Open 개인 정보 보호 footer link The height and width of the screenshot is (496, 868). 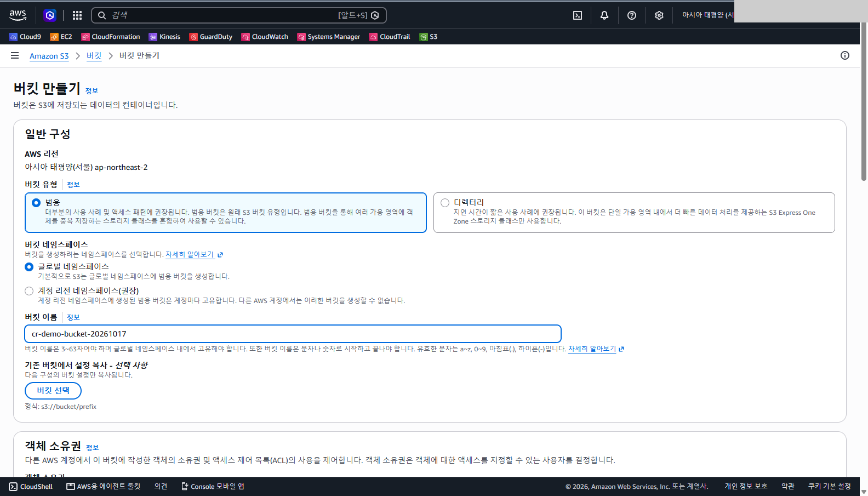pyautogui.click(x=746, y=487)
